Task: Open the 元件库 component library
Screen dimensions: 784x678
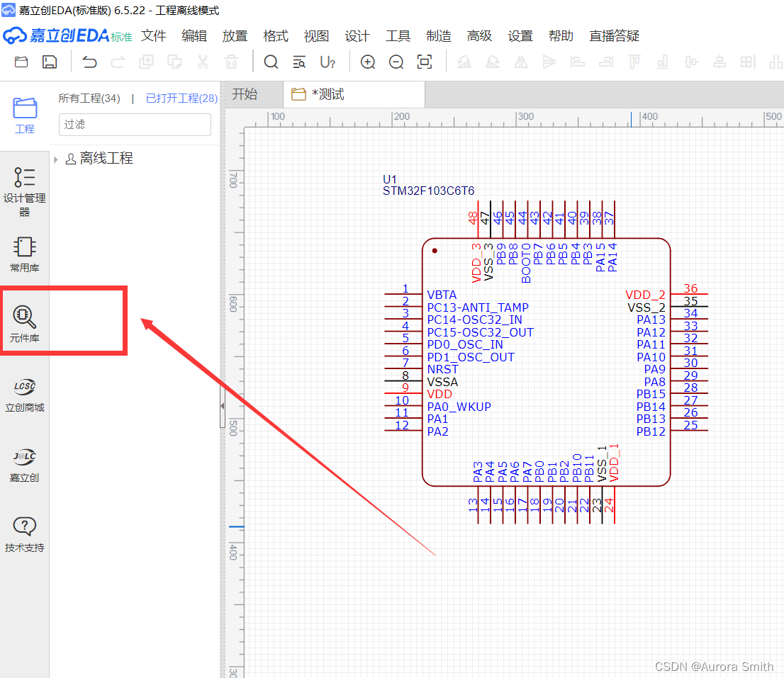Action: (x=25, y=324)
